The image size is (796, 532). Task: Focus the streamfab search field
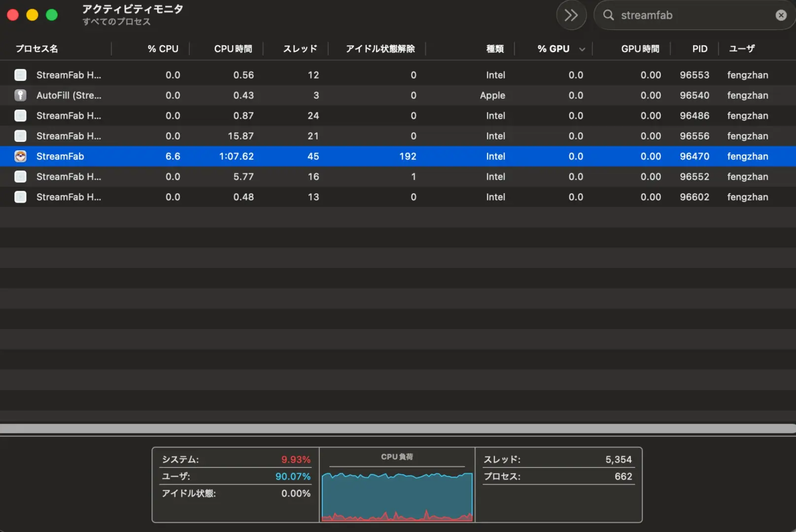click(x=695, y=15)
